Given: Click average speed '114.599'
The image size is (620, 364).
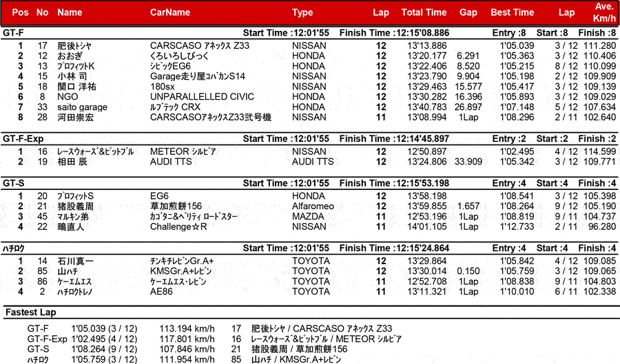Looking at the screenshot, I should (x=600, y=151).
